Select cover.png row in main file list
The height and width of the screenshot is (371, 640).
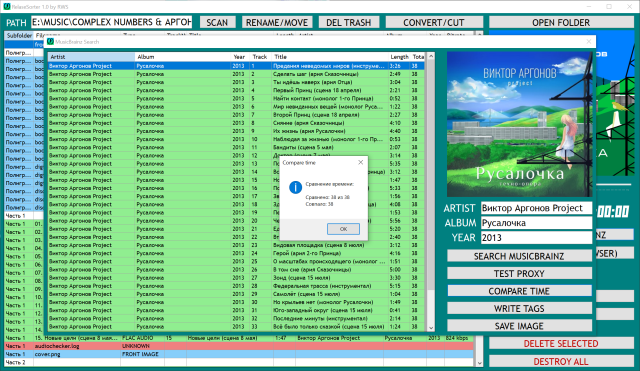click(239, 354)
